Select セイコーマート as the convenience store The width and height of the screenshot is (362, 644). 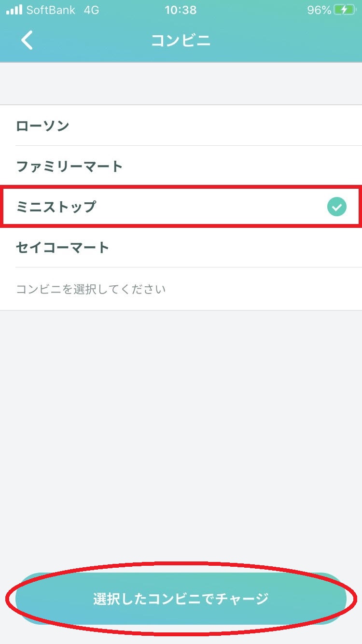181,247
